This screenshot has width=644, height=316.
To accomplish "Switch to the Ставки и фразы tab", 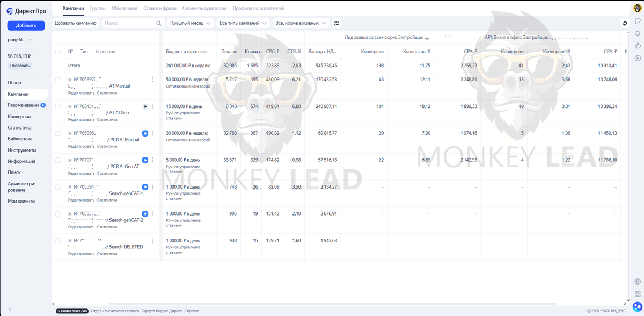I will tap(160, 8).
